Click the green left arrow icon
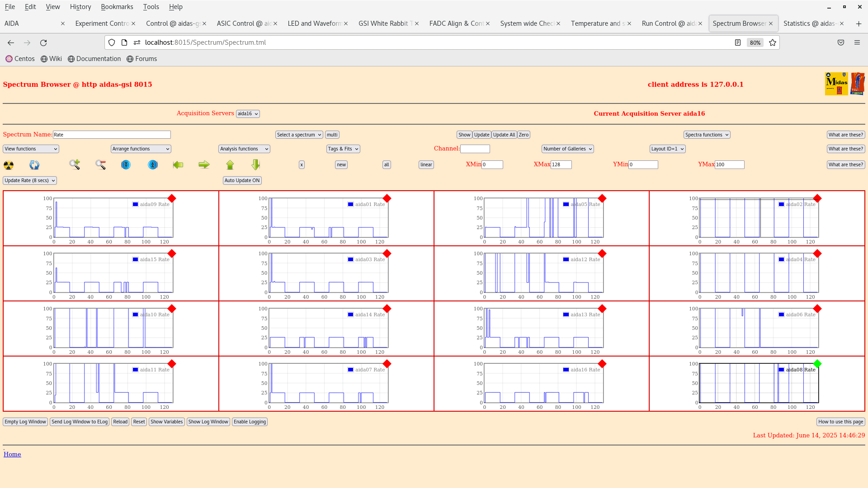868x488 pixels. point(178,165)
